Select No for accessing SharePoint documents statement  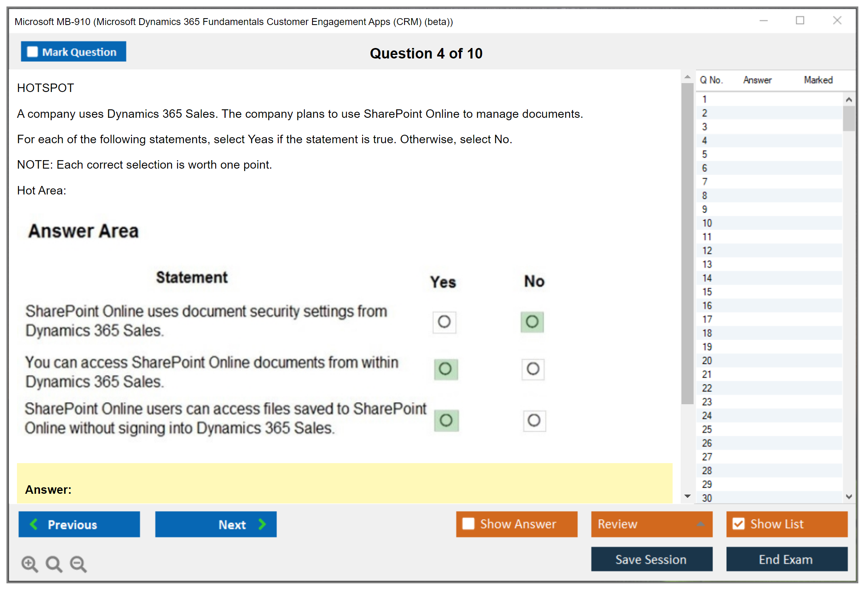(x=533, y=369)
